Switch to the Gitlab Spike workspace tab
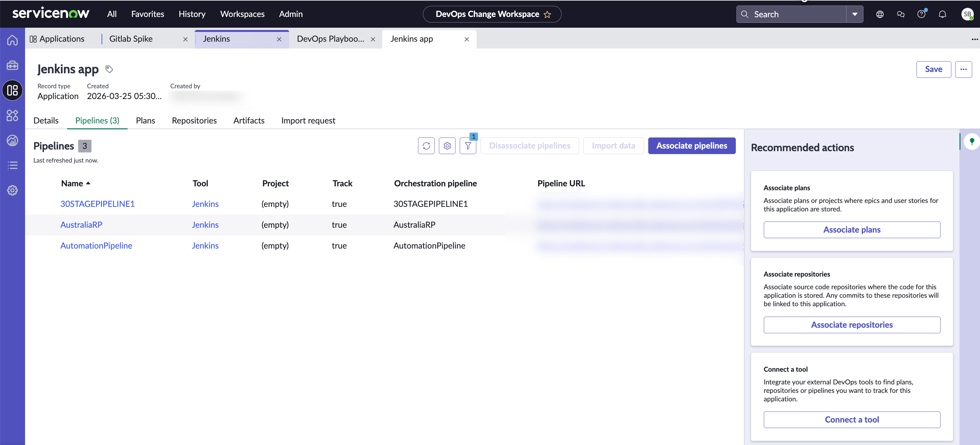This screenshot has height=445, width=980. point(131,39)
